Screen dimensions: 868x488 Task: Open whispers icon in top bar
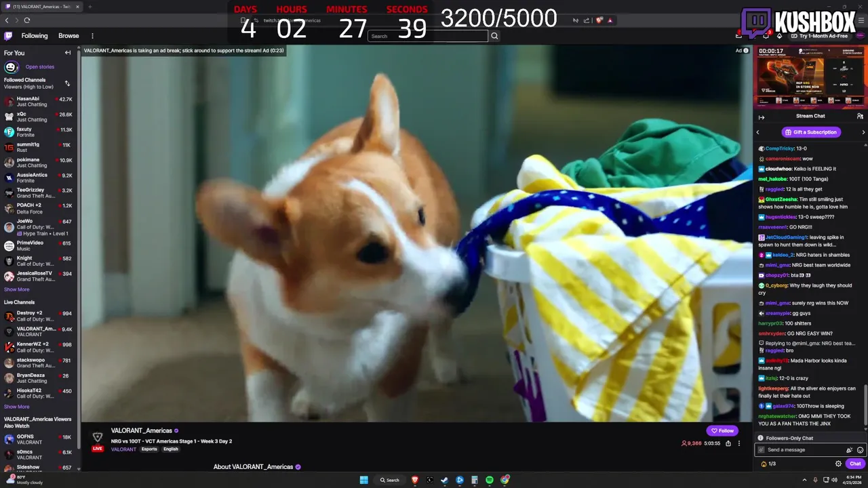(766, 36)
